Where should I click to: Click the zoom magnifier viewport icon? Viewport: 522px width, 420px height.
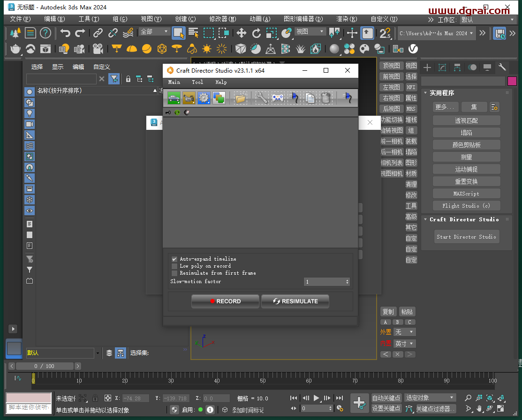468,397
